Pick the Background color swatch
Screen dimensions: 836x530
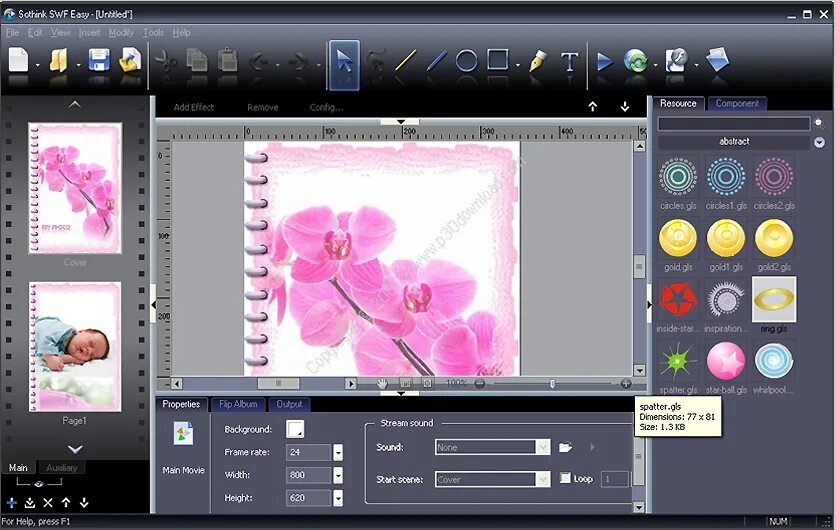click(295, 429)
